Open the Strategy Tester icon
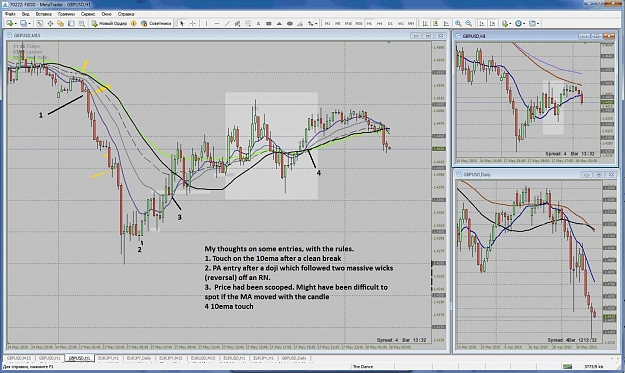Image resolution: width=625 pixels, height=373 pixels. point(81,24)
